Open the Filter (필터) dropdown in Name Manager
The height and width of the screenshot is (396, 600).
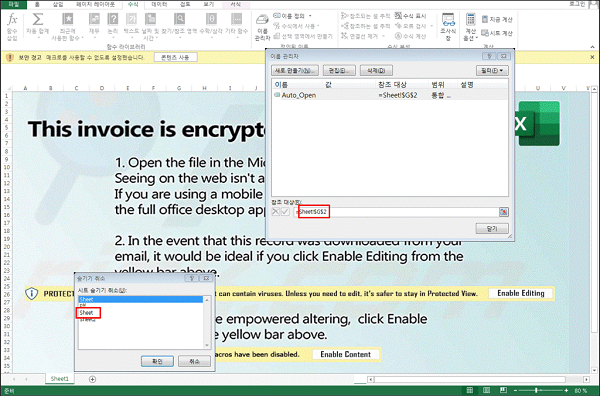(492, 70)
